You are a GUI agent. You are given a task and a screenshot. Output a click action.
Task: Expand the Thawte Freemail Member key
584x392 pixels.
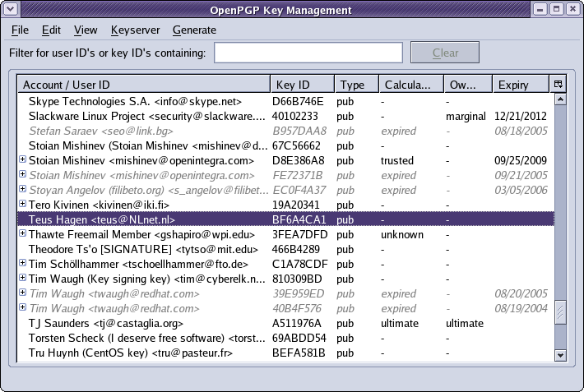(23, 235)
